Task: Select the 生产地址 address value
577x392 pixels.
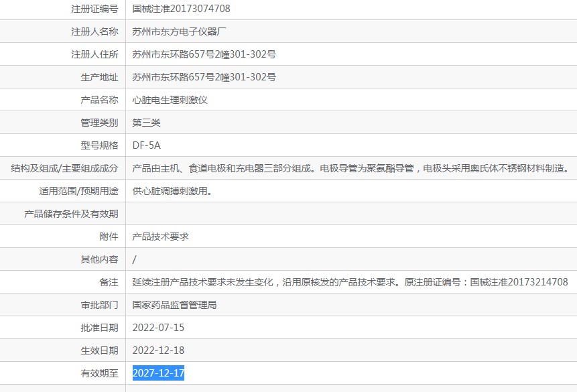Action: 204,77
